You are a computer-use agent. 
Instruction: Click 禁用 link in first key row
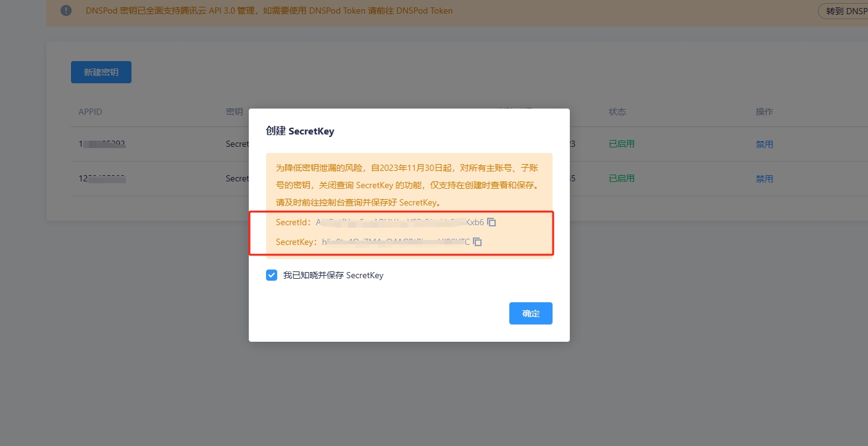coord(764,144)
